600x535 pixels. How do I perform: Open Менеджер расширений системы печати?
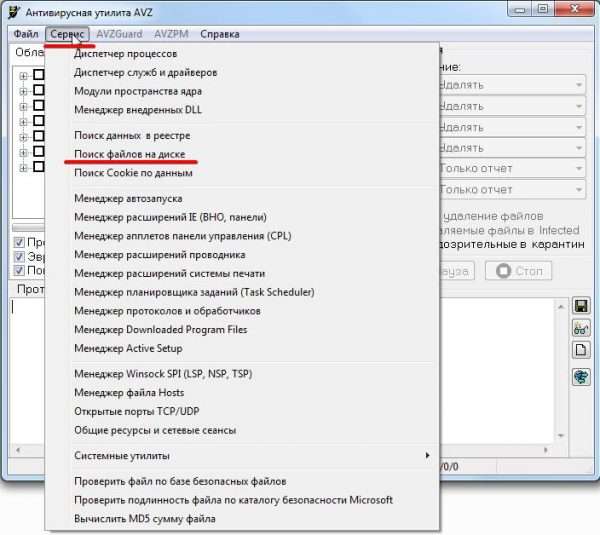(x=170, y=274)
